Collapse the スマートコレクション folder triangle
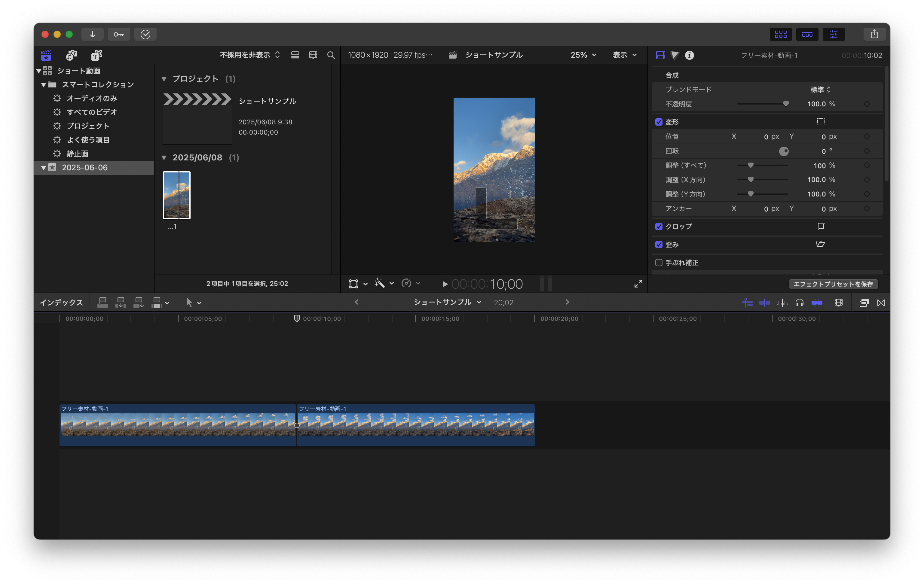This screenshot has height=584, width=924. point(44,85)
